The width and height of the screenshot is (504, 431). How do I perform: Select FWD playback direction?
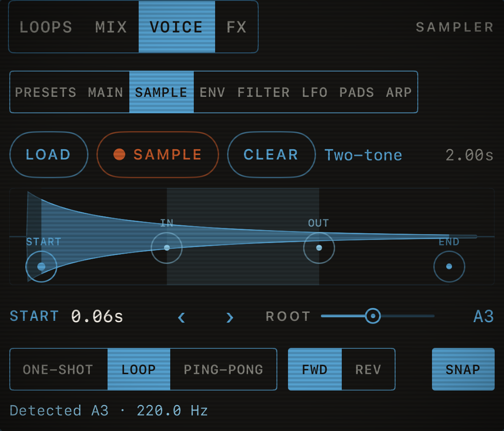click(315, 369)
